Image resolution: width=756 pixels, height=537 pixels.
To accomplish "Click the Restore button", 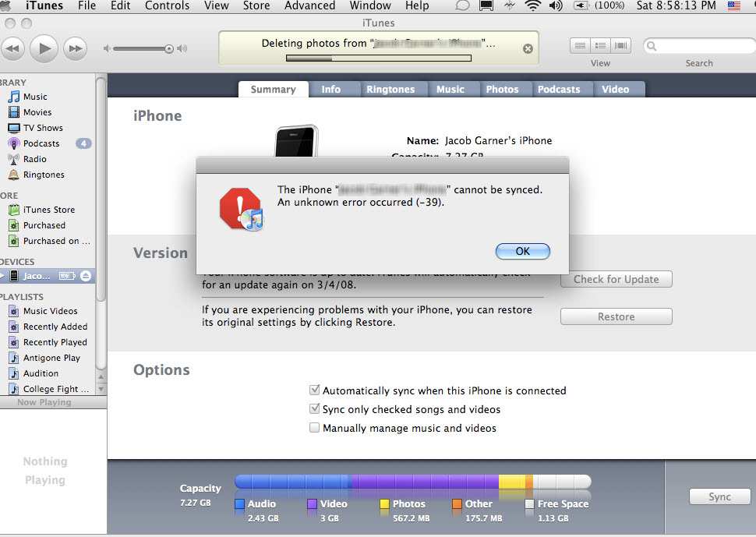I will click(616, 316).
